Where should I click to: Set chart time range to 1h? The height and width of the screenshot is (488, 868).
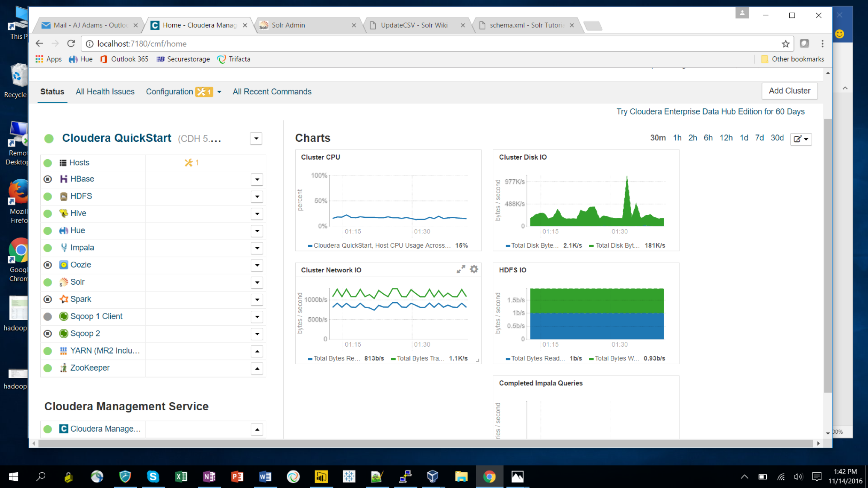[677, 138]
